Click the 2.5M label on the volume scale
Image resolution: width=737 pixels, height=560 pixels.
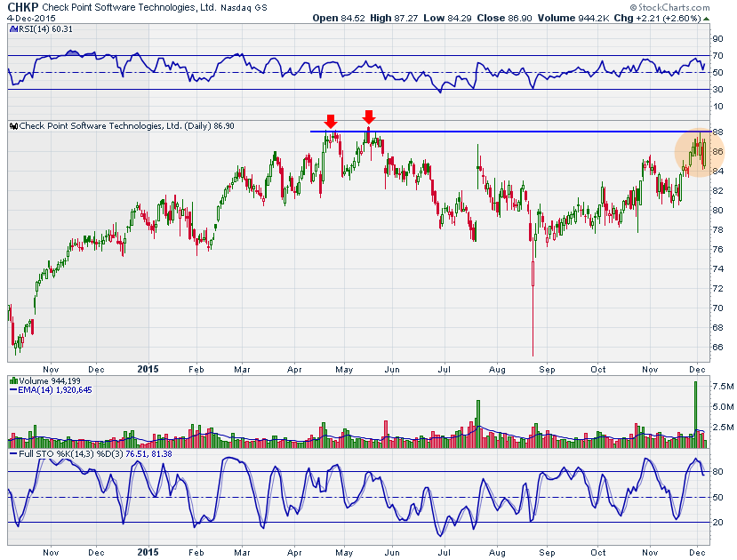coord(723,427)
